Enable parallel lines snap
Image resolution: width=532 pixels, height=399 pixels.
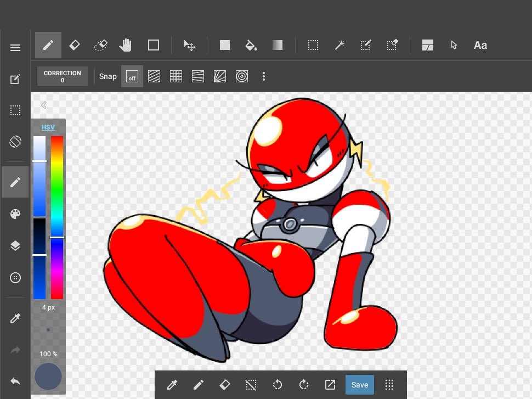click(154, 76)
